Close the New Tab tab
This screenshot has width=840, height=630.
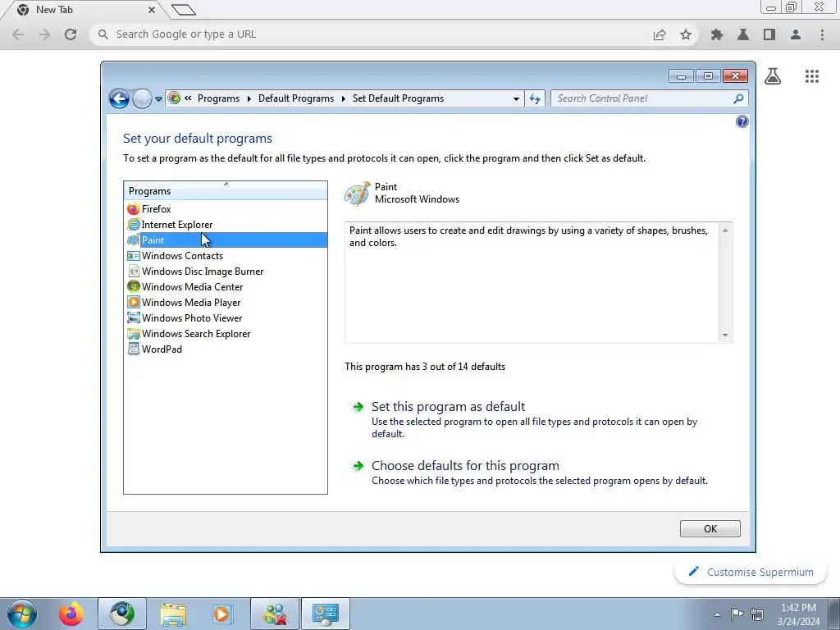tap(152, 10)
